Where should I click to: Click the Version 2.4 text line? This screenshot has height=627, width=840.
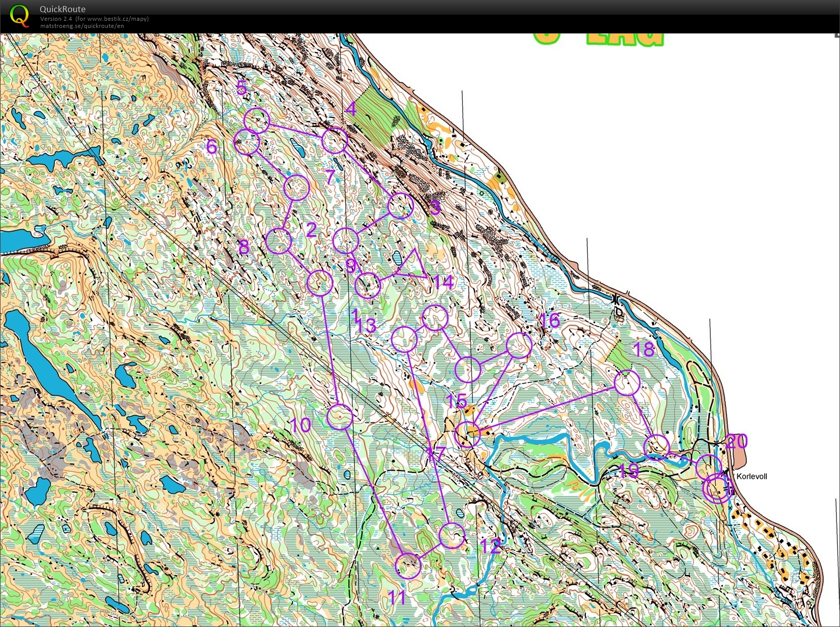pos(56,18)
